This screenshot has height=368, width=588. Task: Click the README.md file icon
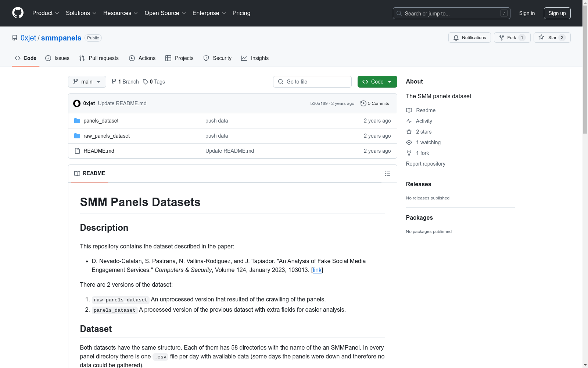coord(77,151)
